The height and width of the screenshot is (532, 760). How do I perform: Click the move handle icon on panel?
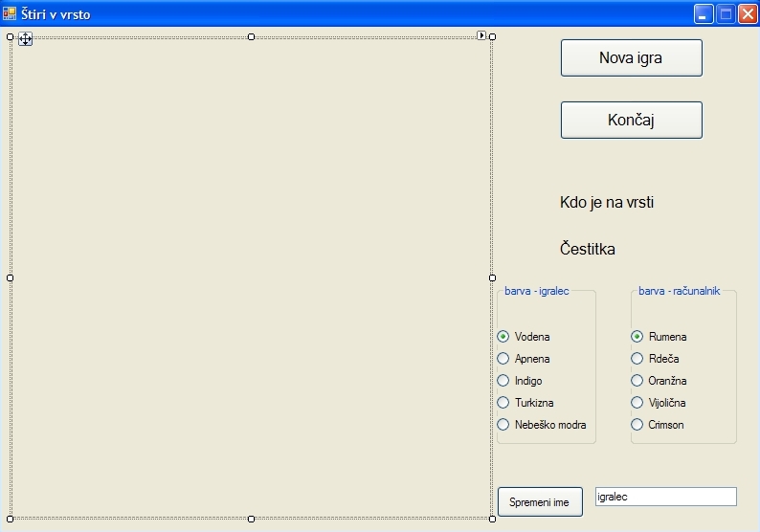coord(26,38)
